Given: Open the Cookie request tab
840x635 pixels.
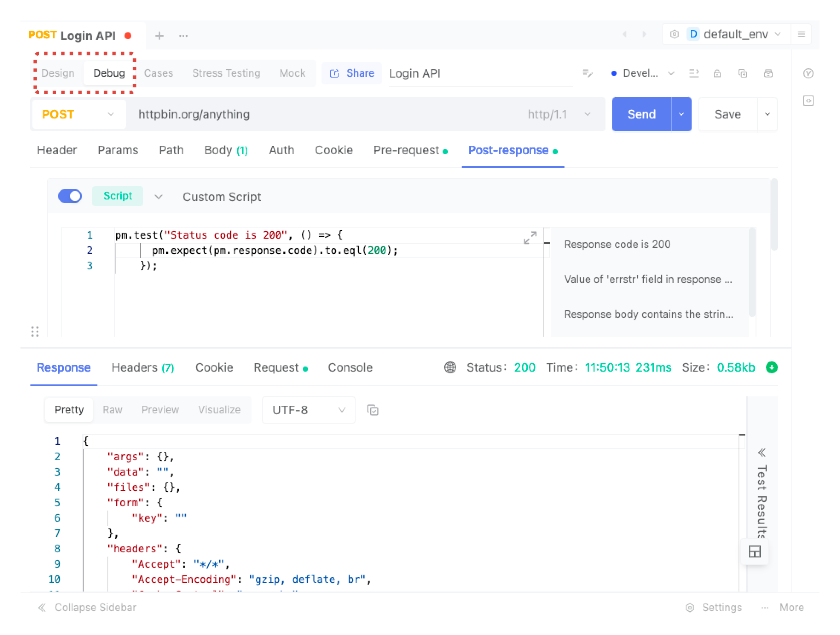Looking at the screenshot, I should 334,150.
